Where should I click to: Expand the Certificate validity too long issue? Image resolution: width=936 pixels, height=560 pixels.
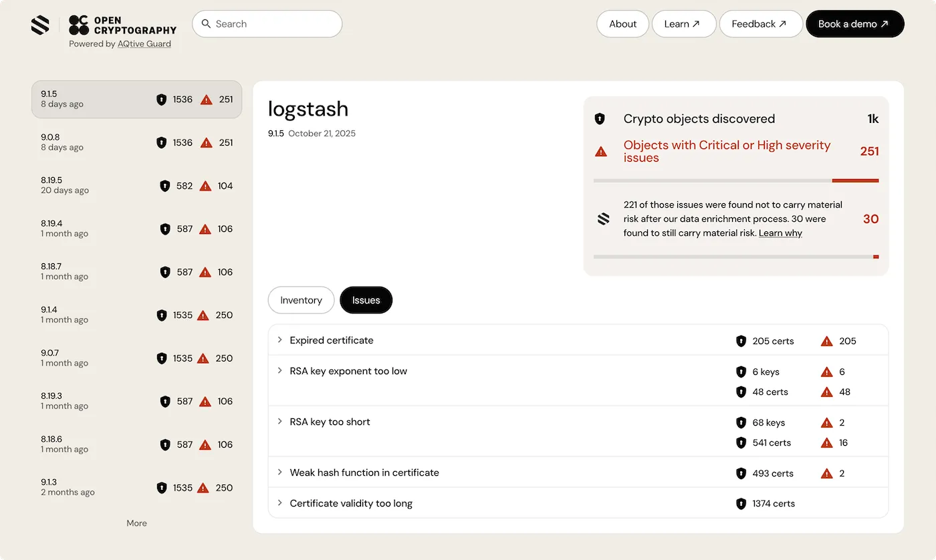click(280, 503)
